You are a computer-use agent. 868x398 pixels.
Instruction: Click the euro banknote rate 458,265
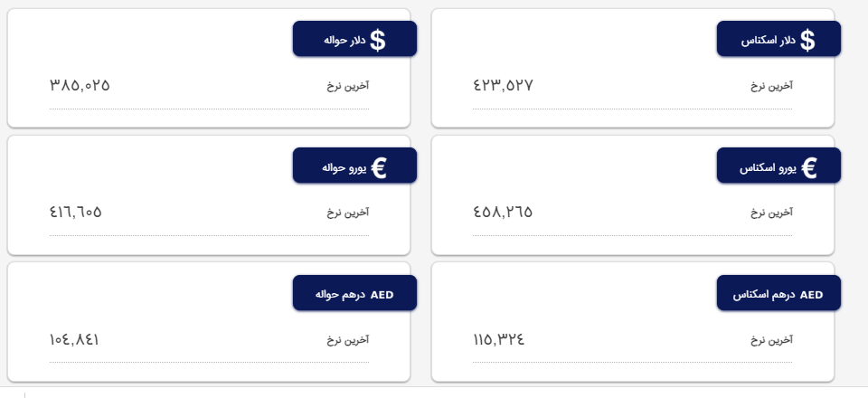pos(503,213)
